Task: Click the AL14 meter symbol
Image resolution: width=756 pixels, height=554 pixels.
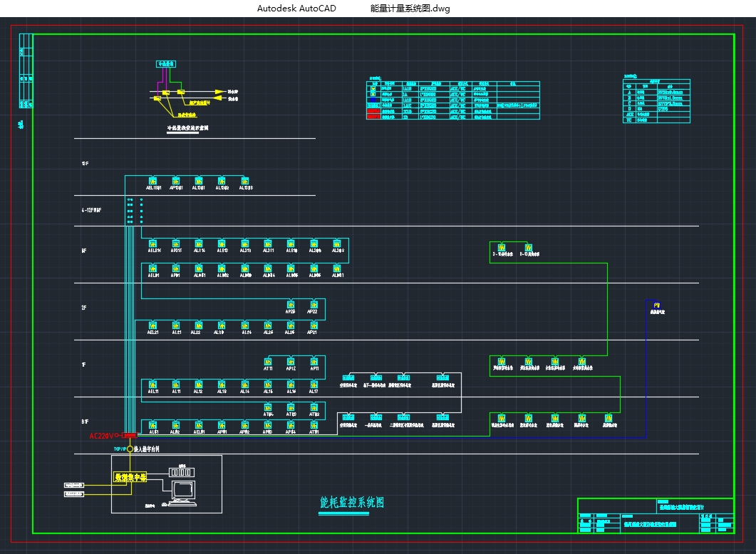Action: [x=244, y=385]
